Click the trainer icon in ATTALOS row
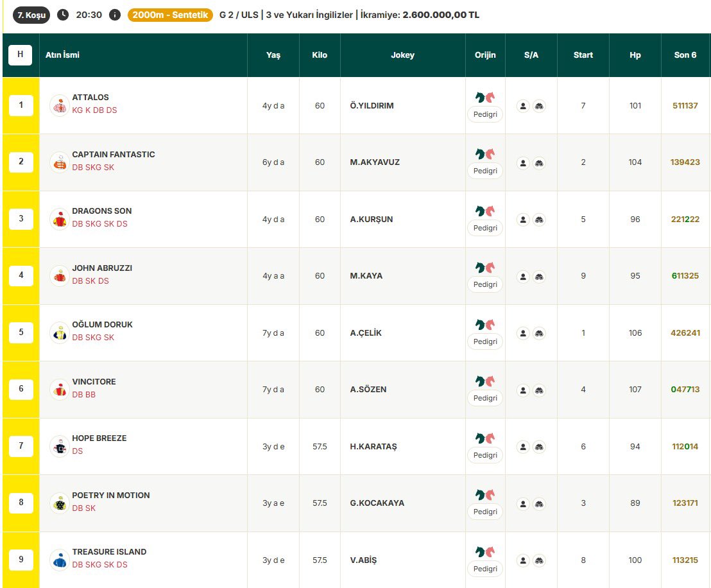 click(539, 106)
